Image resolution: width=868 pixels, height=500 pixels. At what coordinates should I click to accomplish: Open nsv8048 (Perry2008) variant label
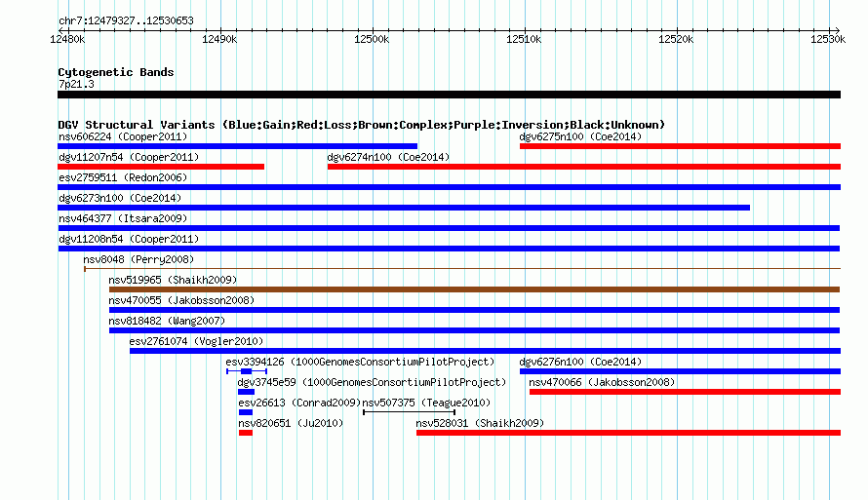138,259
